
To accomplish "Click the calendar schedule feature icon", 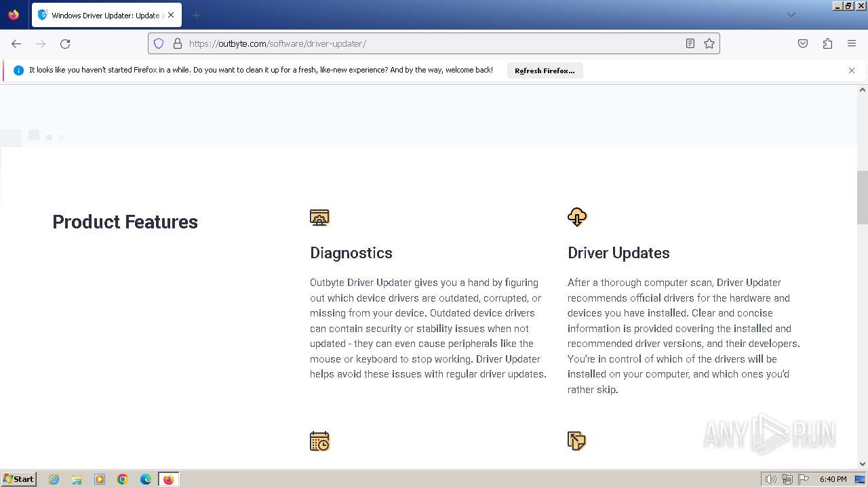I will click(319, 441).
